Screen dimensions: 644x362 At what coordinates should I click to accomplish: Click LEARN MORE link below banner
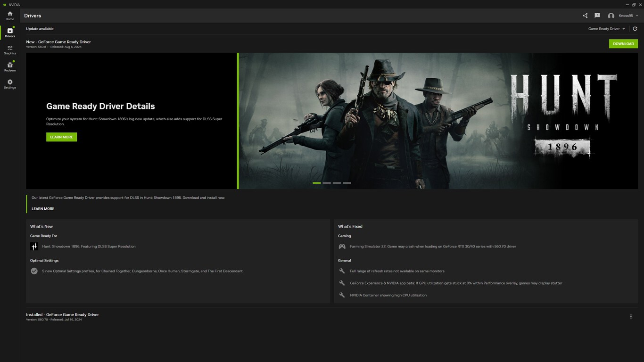tap(43, 208)
